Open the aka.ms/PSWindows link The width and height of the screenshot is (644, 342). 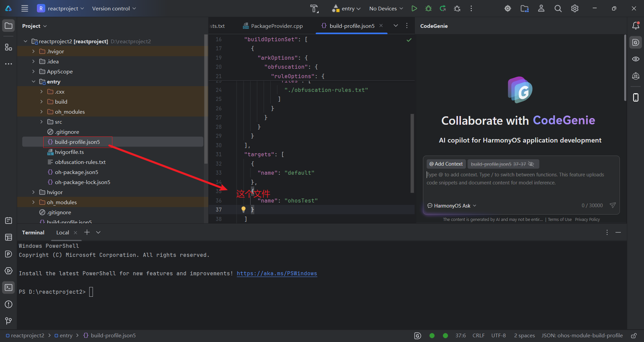click(277, 274)
